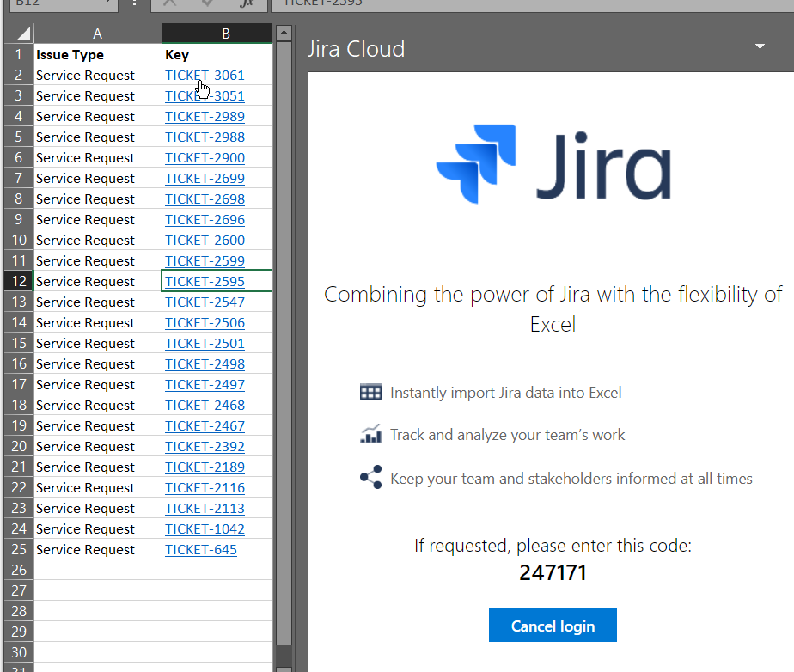Open the Jira Cloud pane options dropdown arrow
Image resolution: width=794 pixels, height=672 pixels.
pyautogui.click(x=760, y=46)
